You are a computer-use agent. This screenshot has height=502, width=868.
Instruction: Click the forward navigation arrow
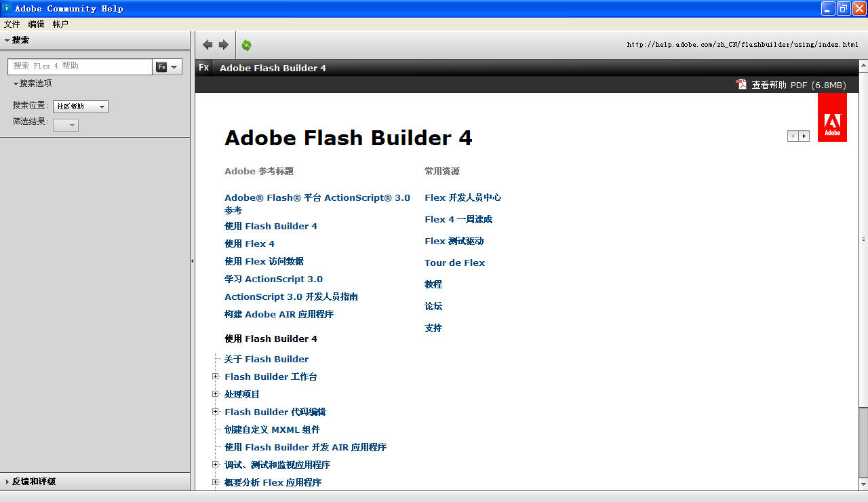[222, 44]
